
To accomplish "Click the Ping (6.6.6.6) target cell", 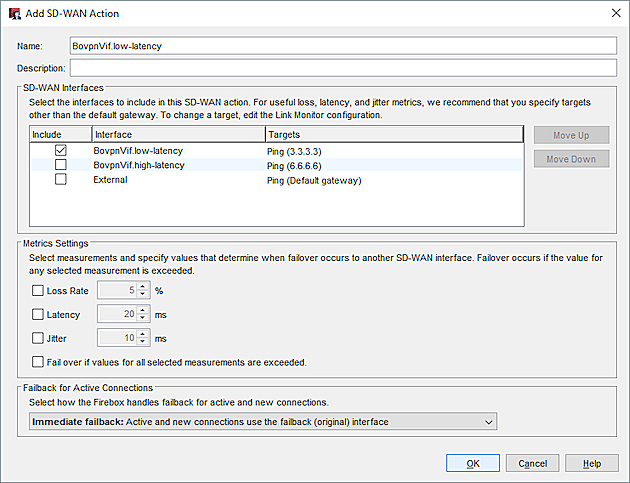I will (294, 166).
